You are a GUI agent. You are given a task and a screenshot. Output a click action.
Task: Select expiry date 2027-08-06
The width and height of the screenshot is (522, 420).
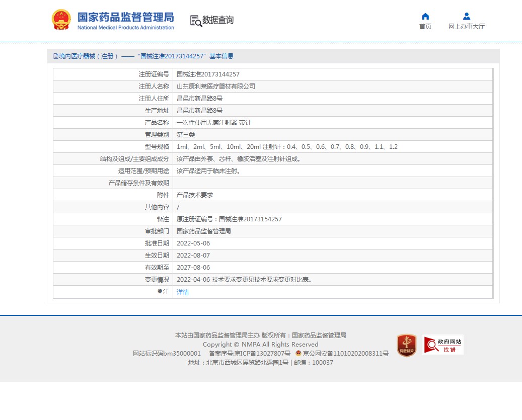pos(193,268)
